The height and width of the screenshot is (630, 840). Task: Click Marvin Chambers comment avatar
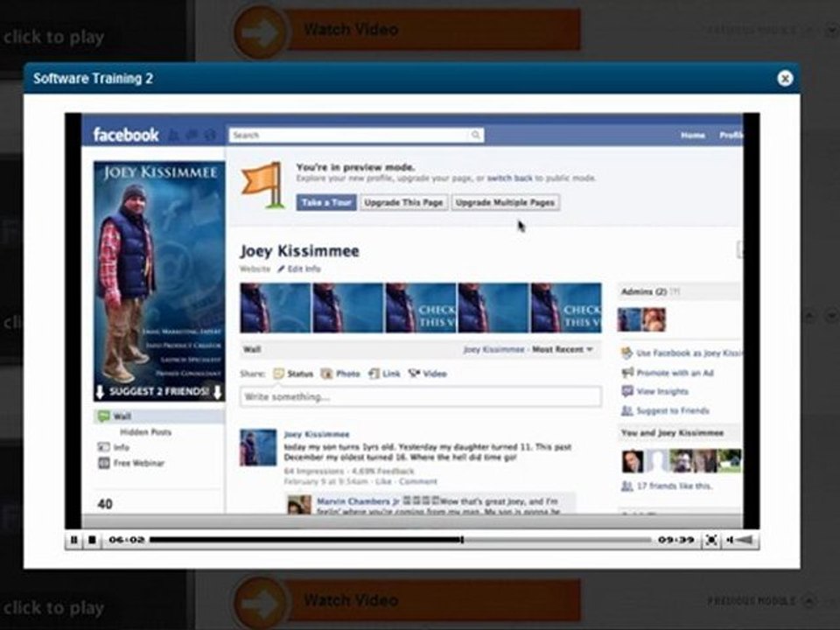299,505
